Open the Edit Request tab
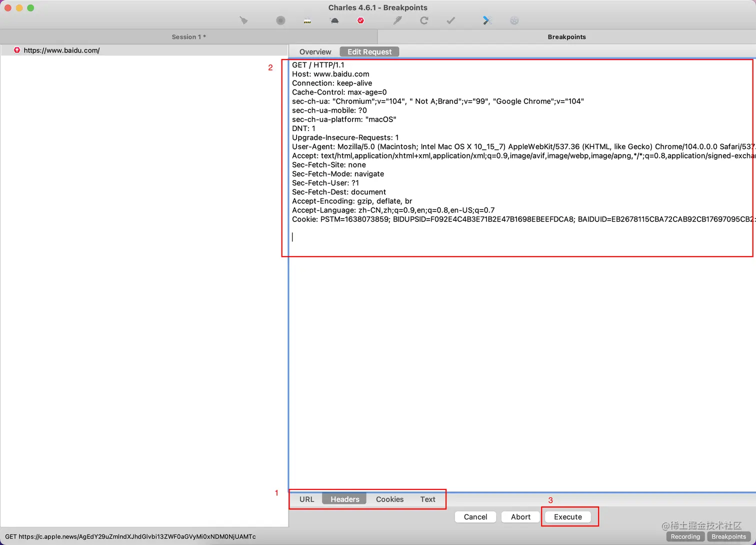 pos(369,52)
